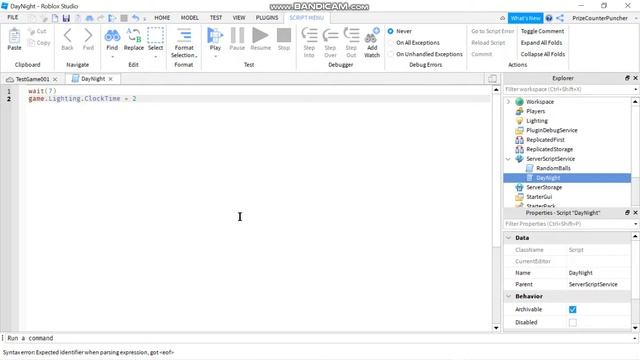Switch to the HOME ribbon tab
Viewport: 640px width, 360px height.
162,18
